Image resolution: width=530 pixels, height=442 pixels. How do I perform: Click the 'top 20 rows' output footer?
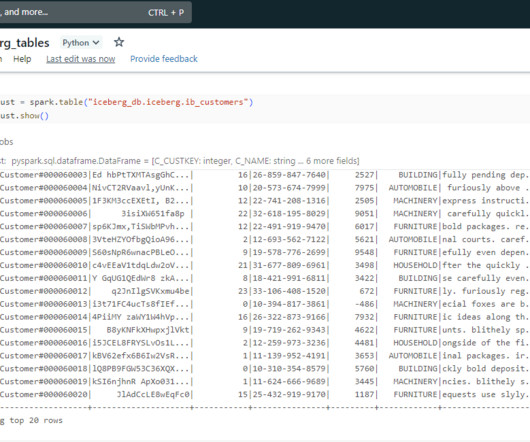[36, 420]
